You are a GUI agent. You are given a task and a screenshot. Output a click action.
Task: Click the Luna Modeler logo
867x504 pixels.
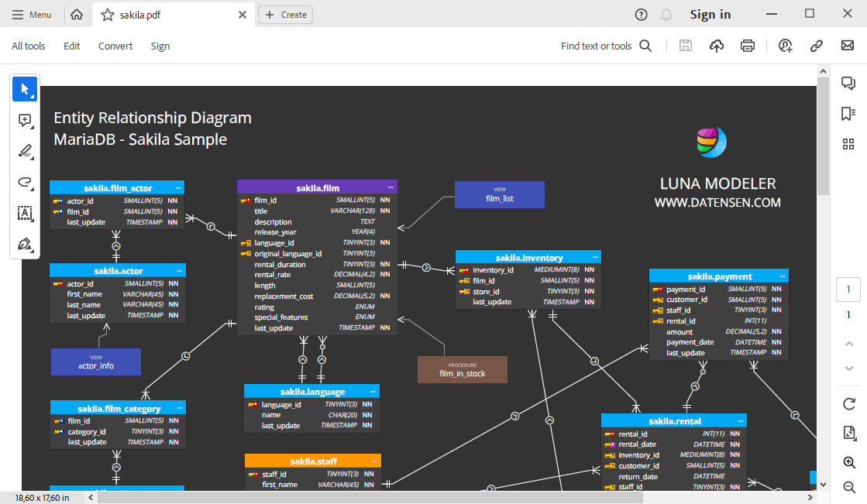pyautogui.click(x=711, y=142)
